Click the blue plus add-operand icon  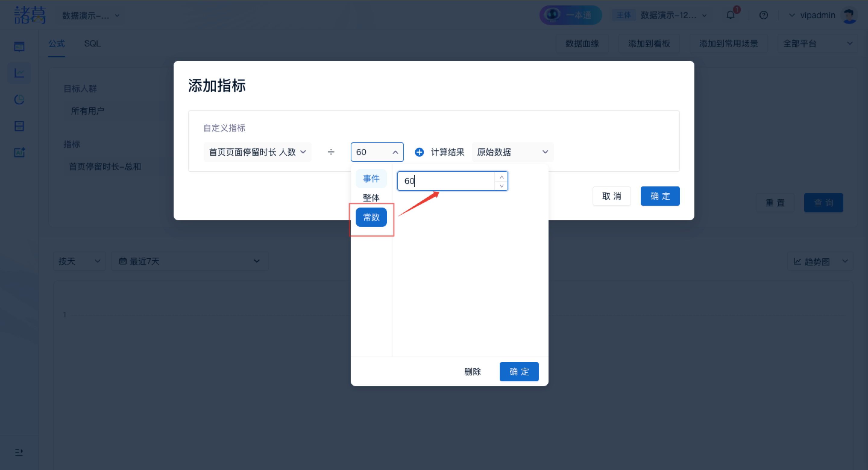(419, 152)
